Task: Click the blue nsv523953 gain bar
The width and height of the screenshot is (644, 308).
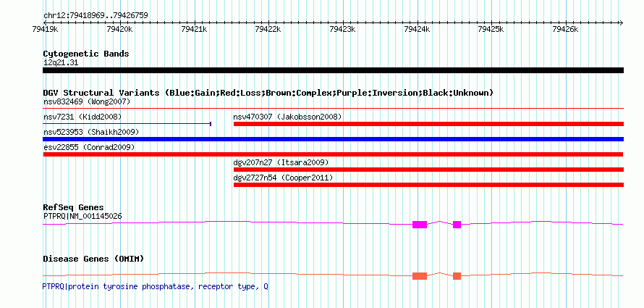Action: (x=333, y=139)
